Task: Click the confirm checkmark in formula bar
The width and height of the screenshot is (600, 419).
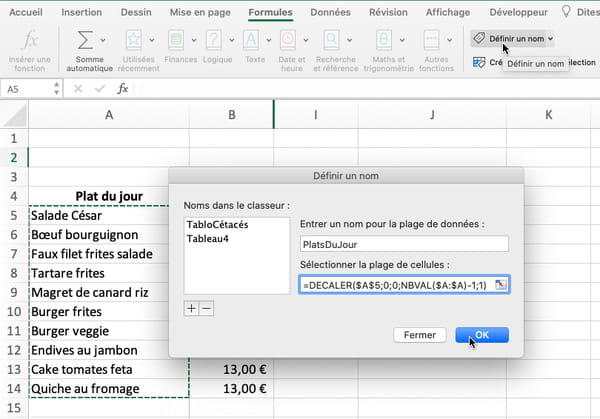Action: (x=100, y=89)
